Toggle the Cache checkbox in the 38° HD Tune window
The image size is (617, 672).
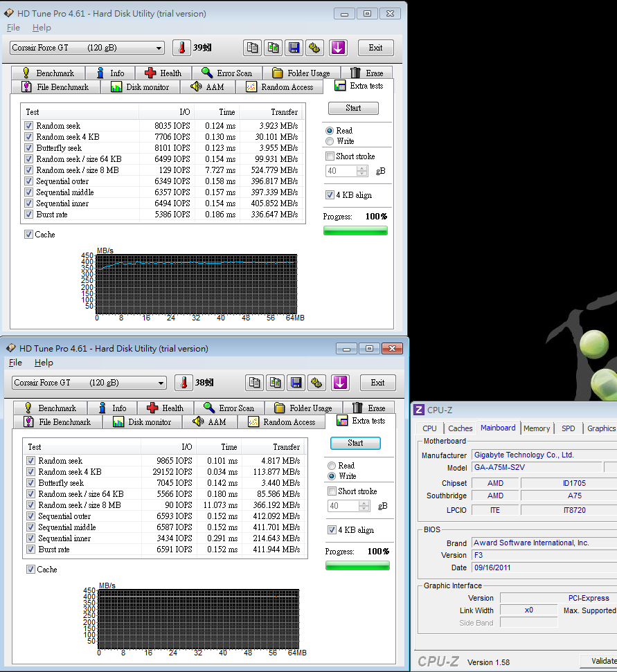(x=31, y=569)
